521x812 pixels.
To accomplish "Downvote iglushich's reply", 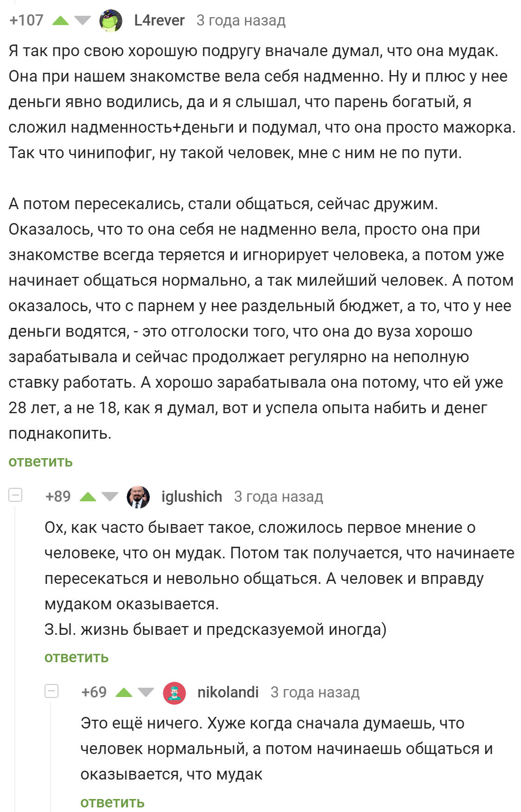I will tap(110, 497).
